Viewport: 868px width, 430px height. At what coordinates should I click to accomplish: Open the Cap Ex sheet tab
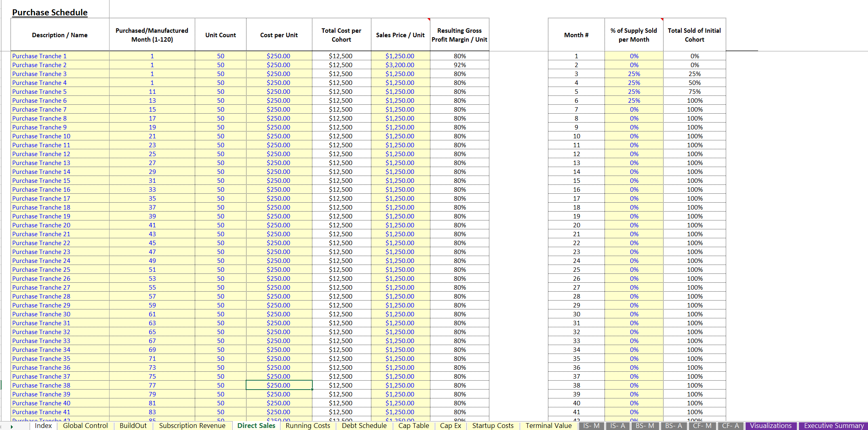click(451, 426)
